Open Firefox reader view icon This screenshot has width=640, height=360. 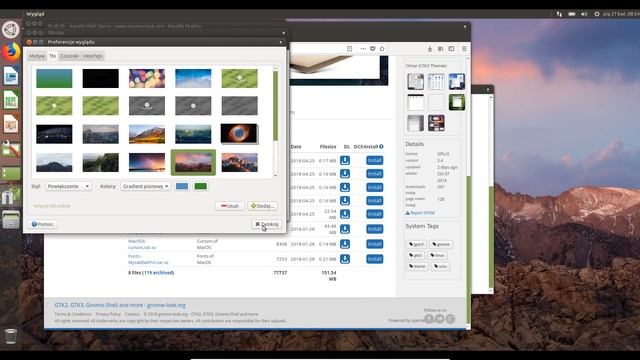[349, 49]
